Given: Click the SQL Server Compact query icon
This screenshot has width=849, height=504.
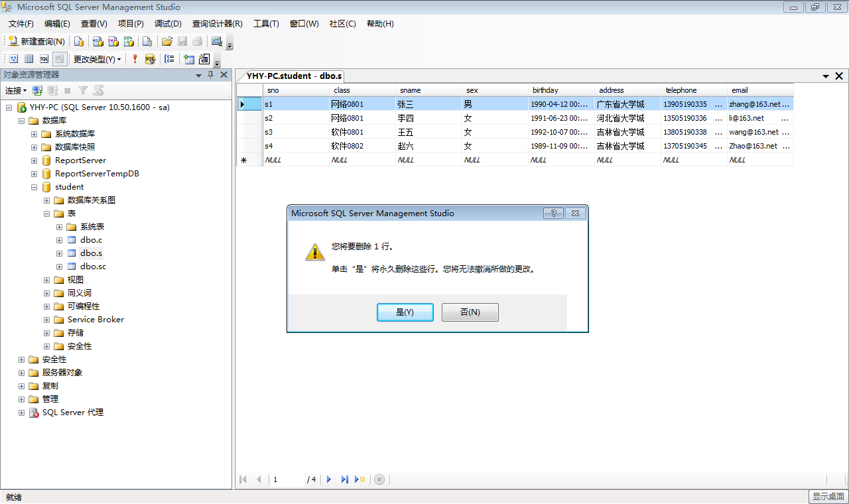Looking at the screenshot, I should tap(147, 41).
